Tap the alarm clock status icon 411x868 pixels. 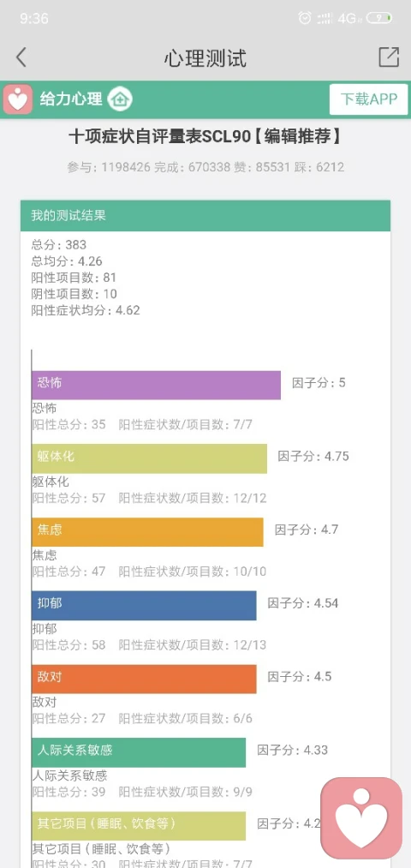coord(304,18)
